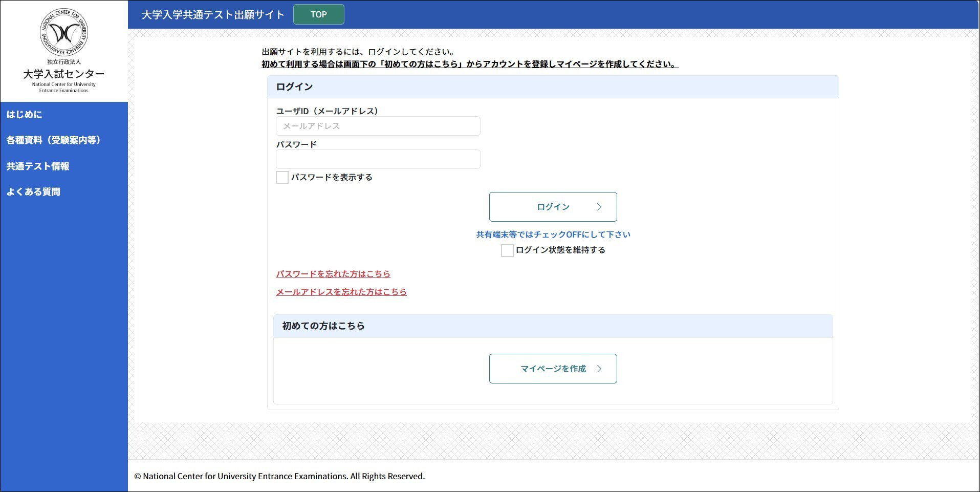Open the パスワードを忘れた方はこちら link
Viewport: 980px width, 492px height.
(333, 274)
